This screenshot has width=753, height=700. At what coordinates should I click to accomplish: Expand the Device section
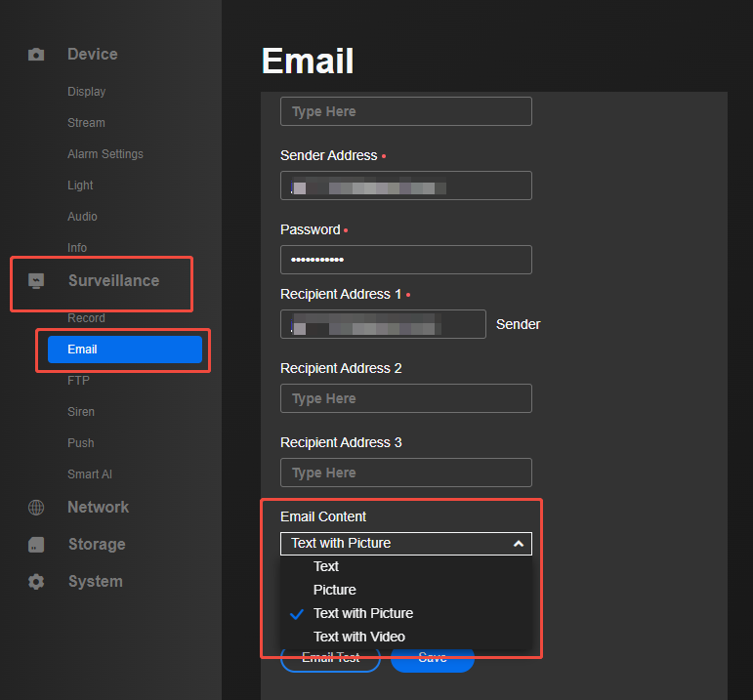point(93,55)
